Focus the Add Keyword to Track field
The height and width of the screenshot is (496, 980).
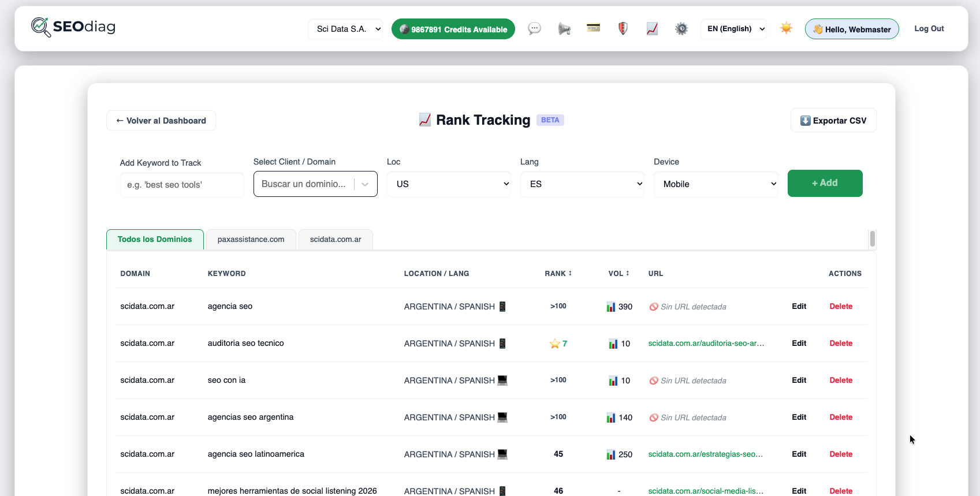point(182,185)
